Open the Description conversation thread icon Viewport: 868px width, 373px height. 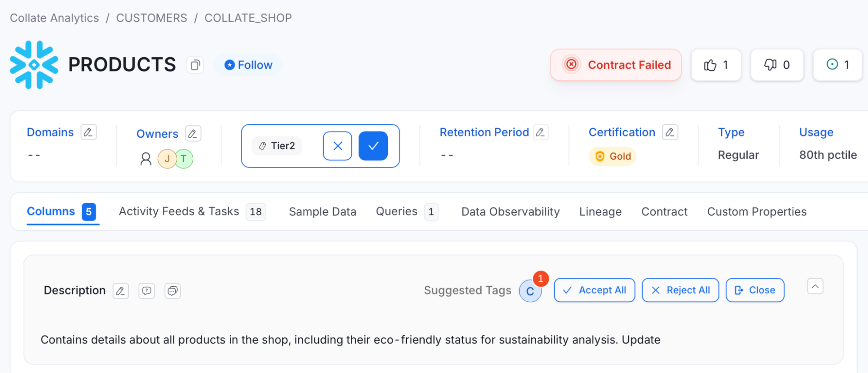point(173,290)
